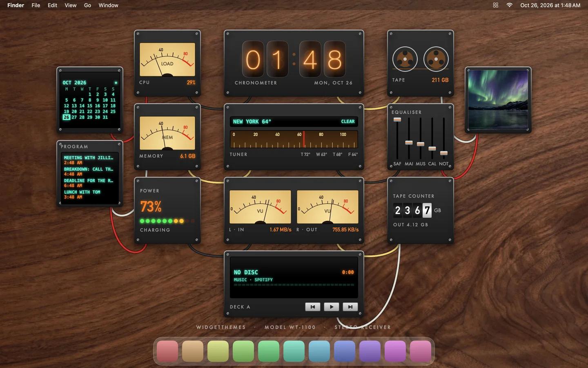Click the MUS equaliser slider handle
Viewport: 588px width, 368px height.
tap(421, 144)
